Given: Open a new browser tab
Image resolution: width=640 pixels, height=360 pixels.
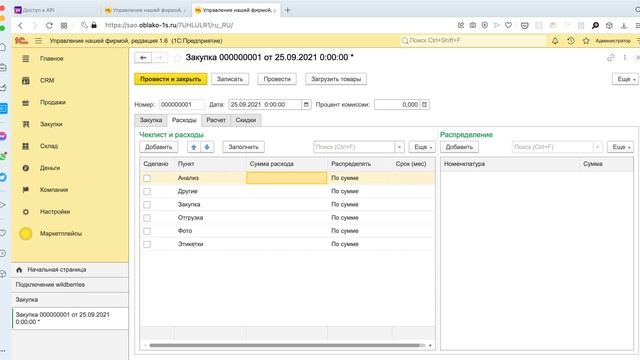Looking at the screenshot, I should click(x=287, y=10).
